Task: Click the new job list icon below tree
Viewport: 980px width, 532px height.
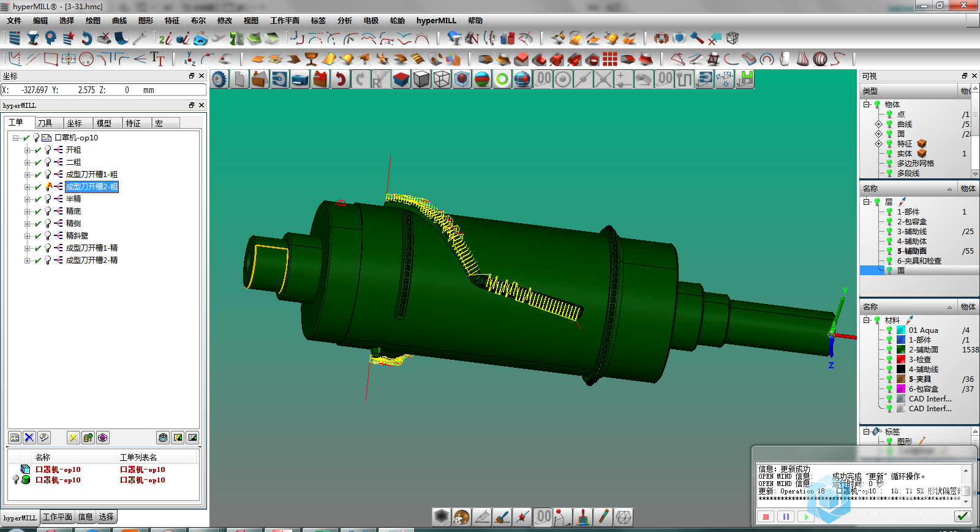Action: (x=15, y=438)
